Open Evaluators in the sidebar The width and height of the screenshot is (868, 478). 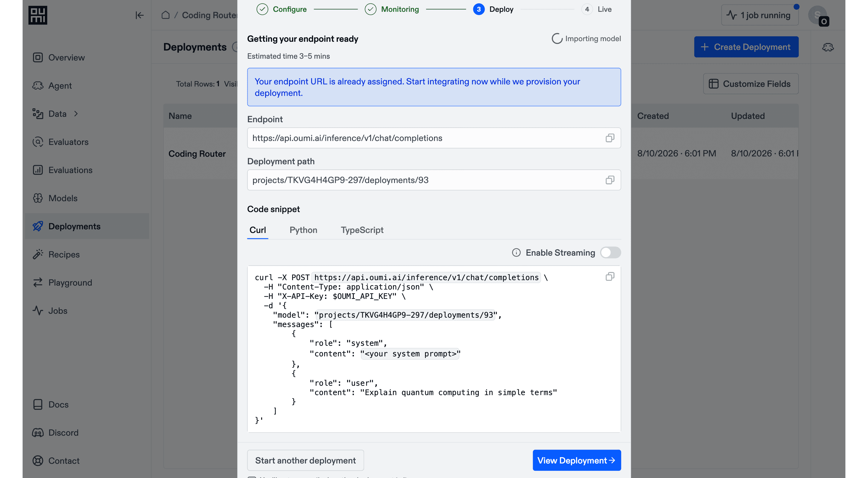[87, 142]
